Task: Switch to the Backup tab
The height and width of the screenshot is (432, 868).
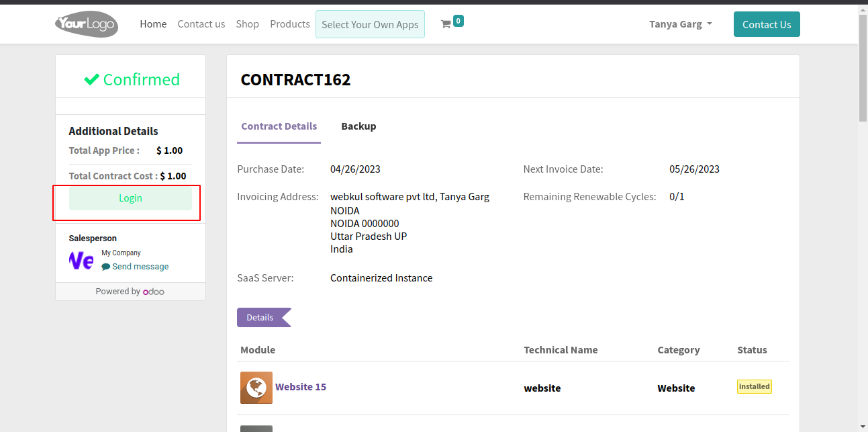Action: 358,126
